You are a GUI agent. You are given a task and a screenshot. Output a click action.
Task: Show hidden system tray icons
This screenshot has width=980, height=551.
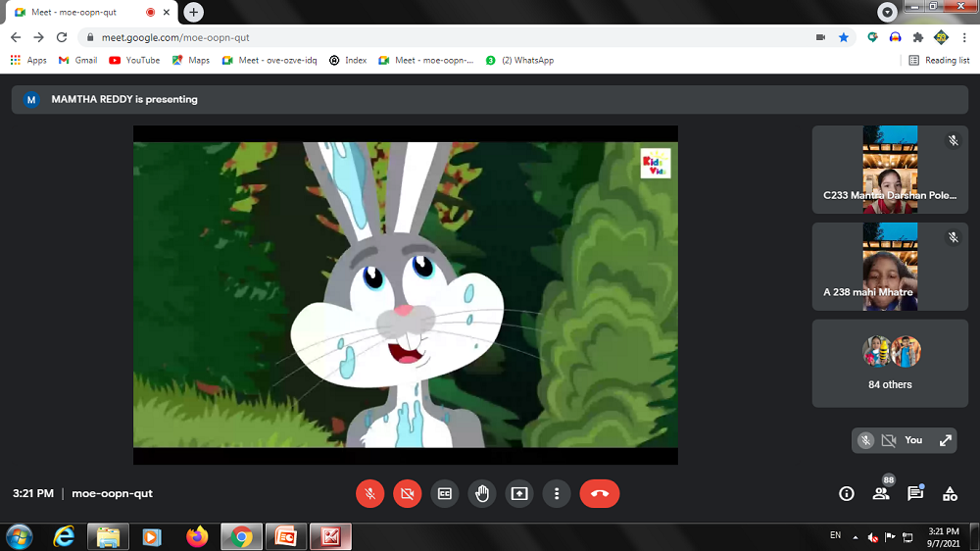(x=857, y=537)
